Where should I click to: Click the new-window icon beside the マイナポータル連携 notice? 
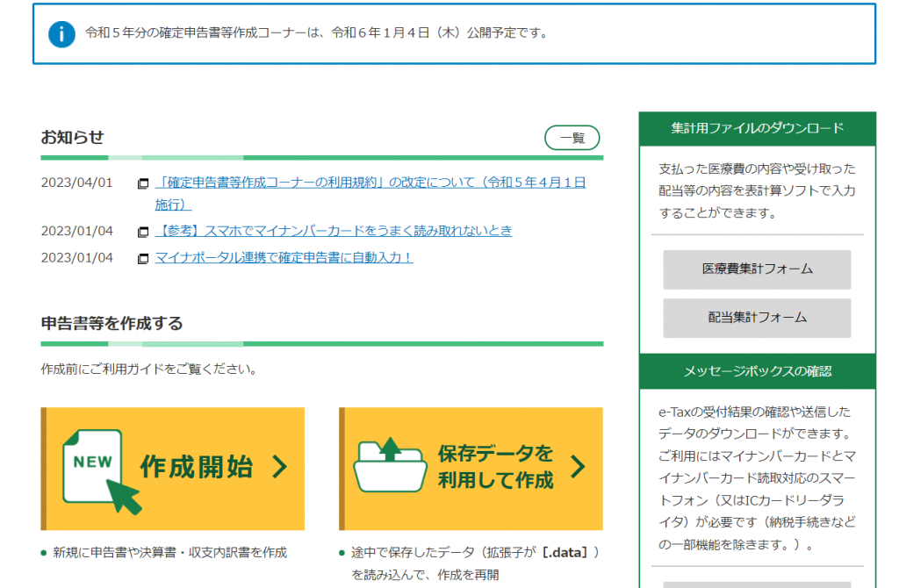pos(143,259)
